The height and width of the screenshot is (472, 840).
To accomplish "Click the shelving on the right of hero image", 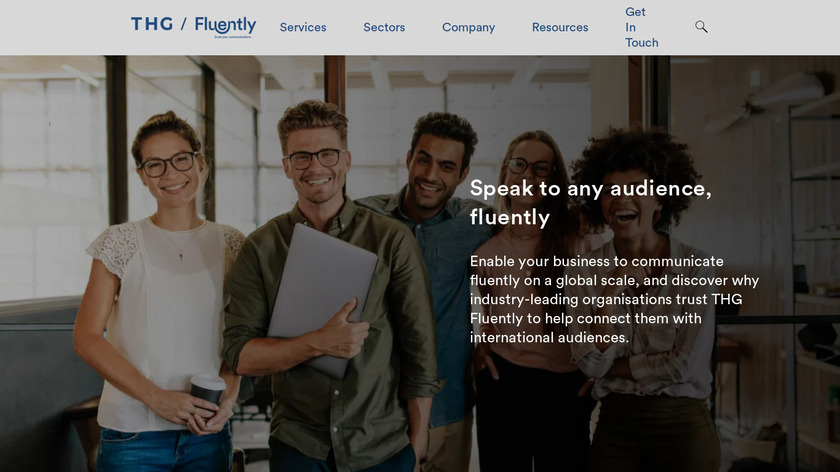I will click(814, 268).
